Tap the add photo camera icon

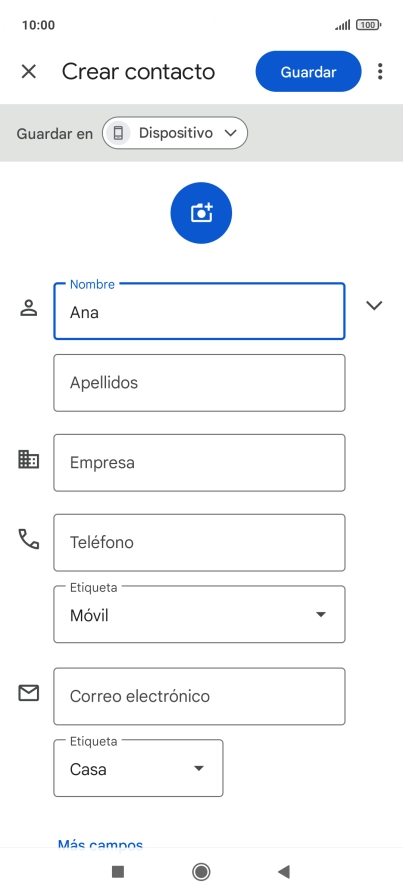click(x=201, y=213)
